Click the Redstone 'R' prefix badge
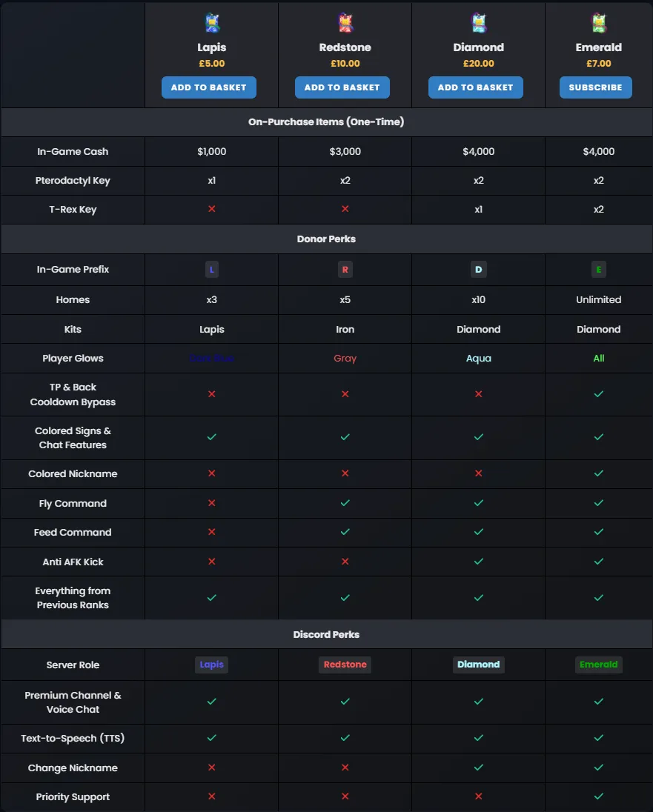 pyautogui.click(x=345, y=270)
